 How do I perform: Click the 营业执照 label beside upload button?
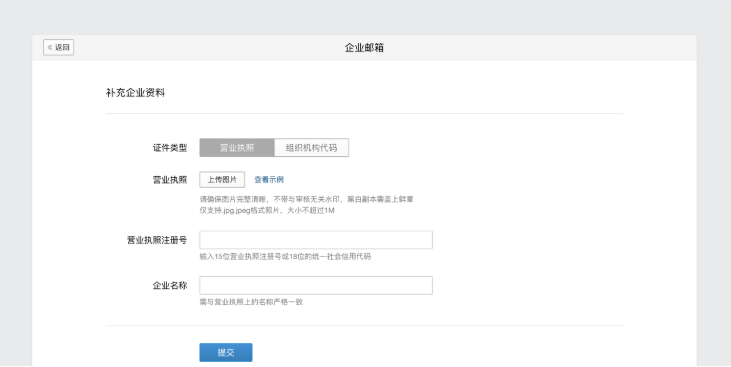(170, 180)
